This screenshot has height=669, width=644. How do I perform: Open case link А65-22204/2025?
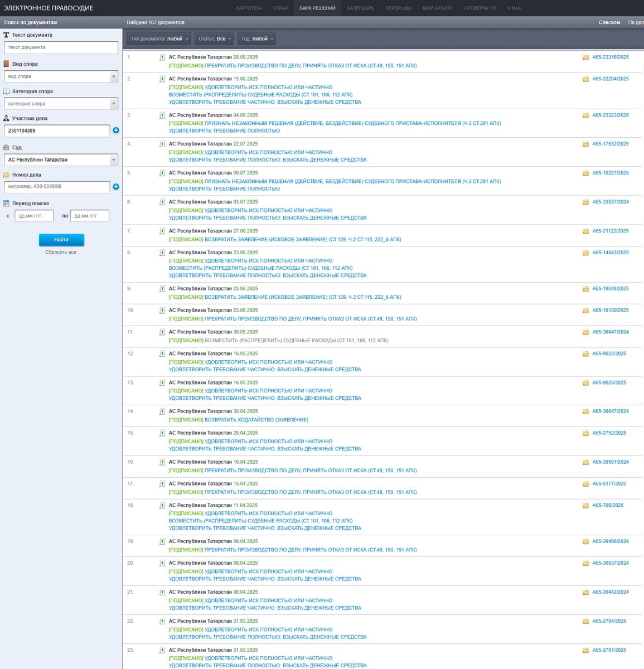(610, 79)
